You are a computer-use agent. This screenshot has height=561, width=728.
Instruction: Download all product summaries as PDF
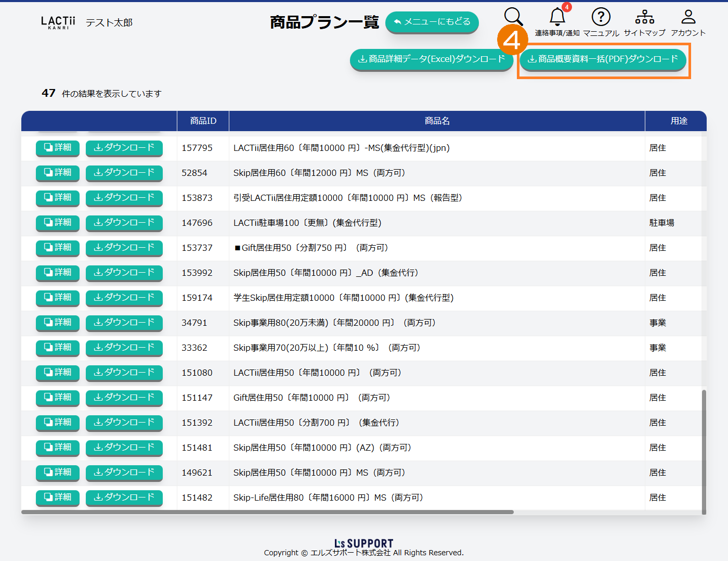coord(603,59)
